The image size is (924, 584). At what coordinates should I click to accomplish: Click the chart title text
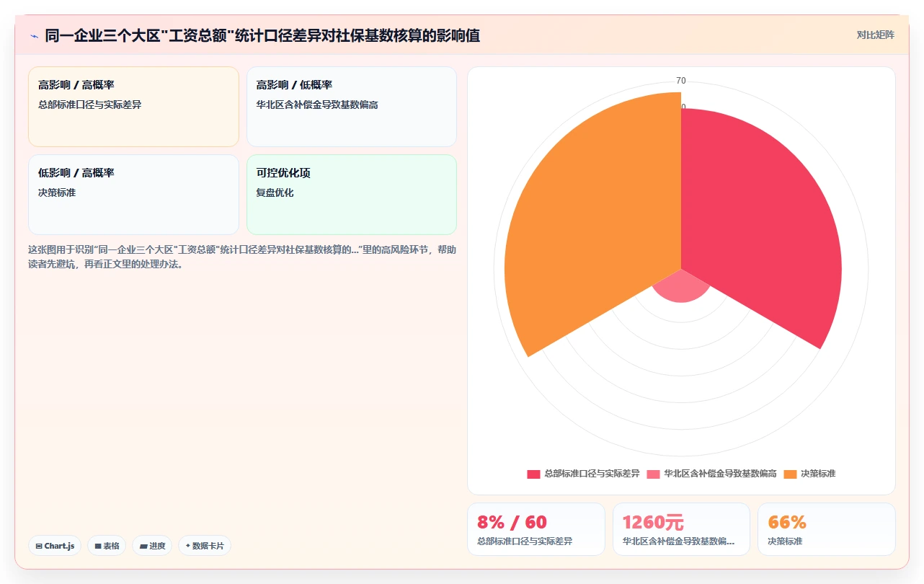tap(262, 35)
